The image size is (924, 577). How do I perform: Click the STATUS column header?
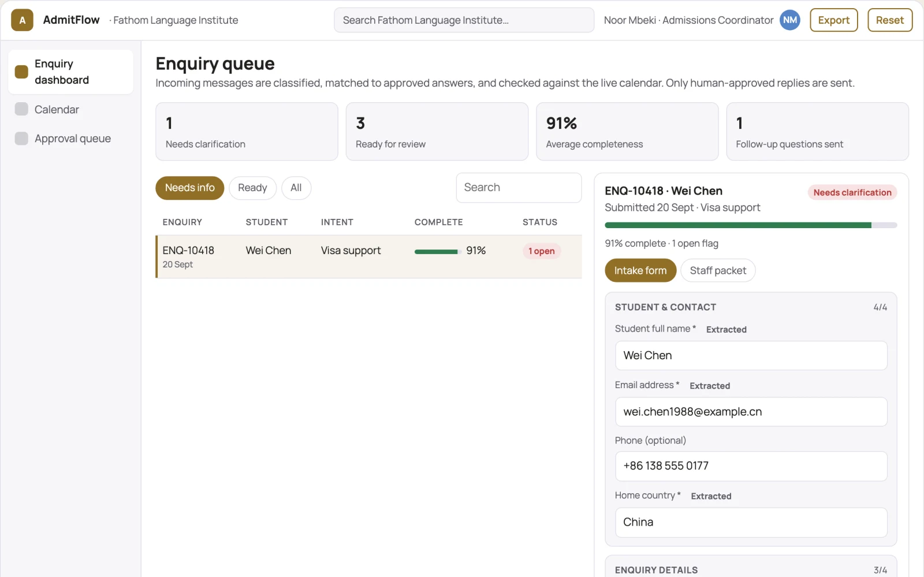coord(540,222)
